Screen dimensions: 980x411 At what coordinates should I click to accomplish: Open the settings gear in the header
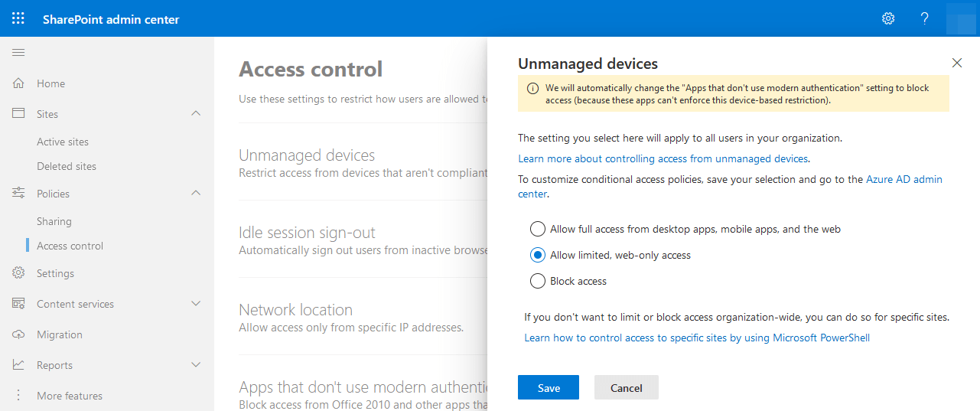pyautogui.click(x=888, y=18)
